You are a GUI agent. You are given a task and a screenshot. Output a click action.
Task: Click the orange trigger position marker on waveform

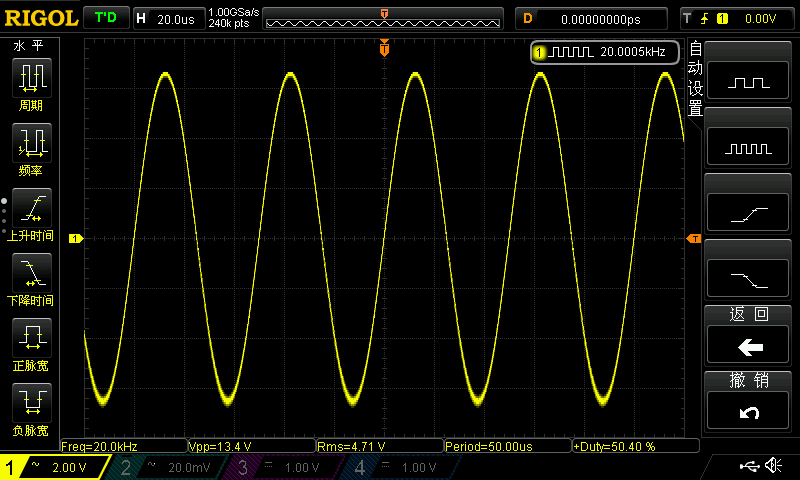(384, 48)
